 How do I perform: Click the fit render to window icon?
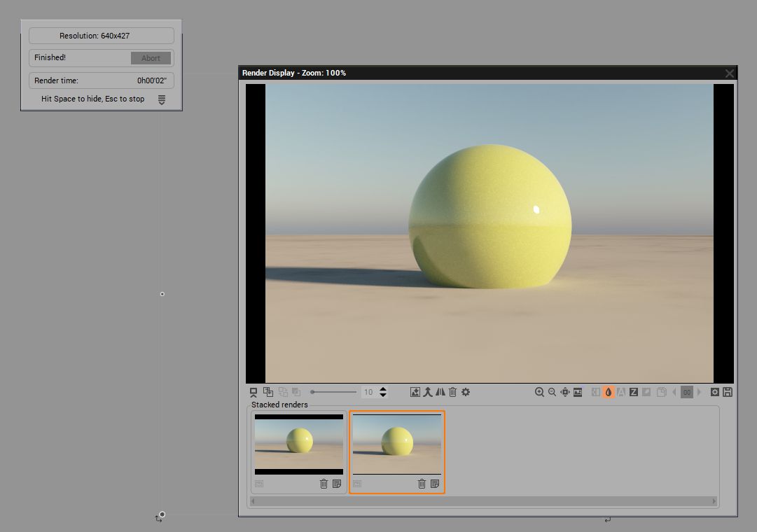[565, 392]
